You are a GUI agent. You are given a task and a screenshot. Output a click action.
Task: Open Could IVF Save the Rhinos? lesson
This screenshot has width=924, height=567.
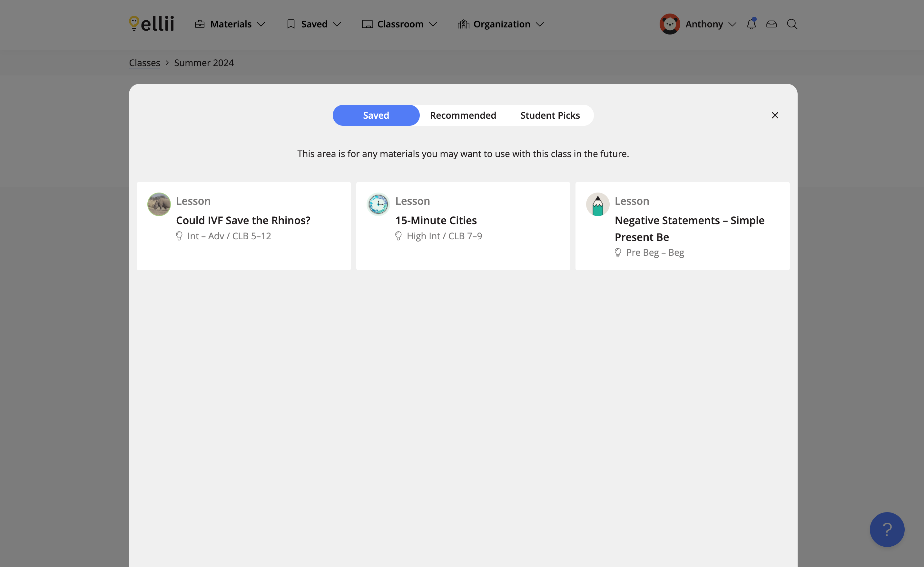click(243, 220)
